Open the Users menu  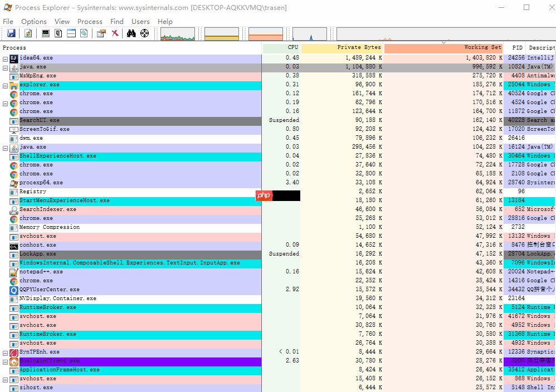click(x=140, y=21)
